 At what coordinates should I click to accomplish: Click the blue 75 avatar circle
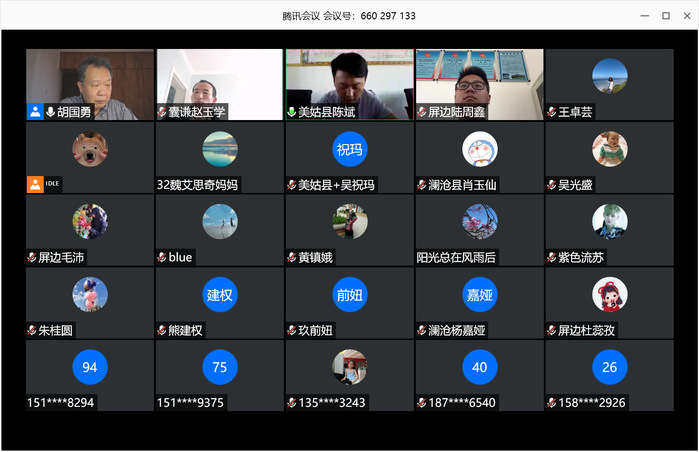pos(220,367)
